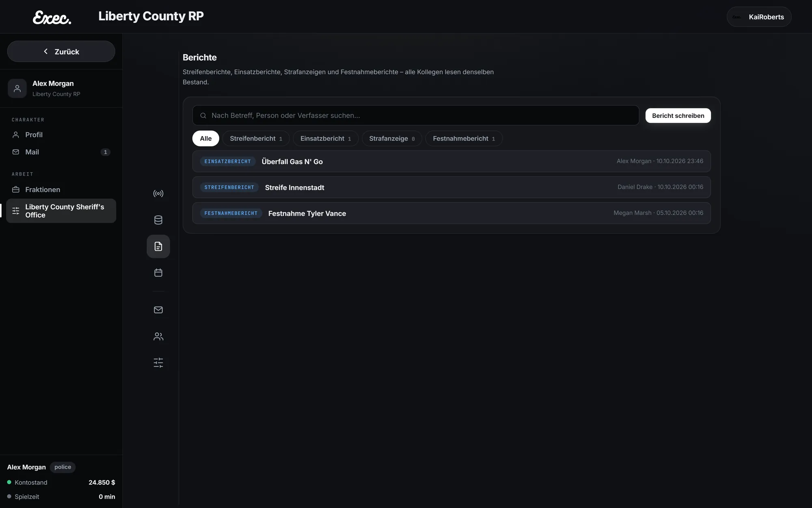812x508 pixels.
Task: Open the envelope mail icon in icon rail
Action: point(158,310)
